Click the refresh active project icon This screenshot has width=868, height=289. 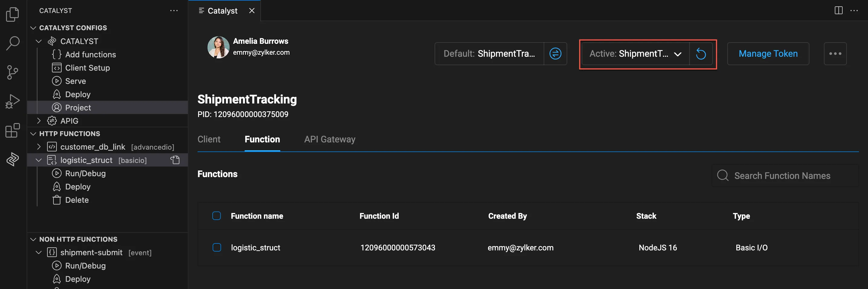[701, 54]
